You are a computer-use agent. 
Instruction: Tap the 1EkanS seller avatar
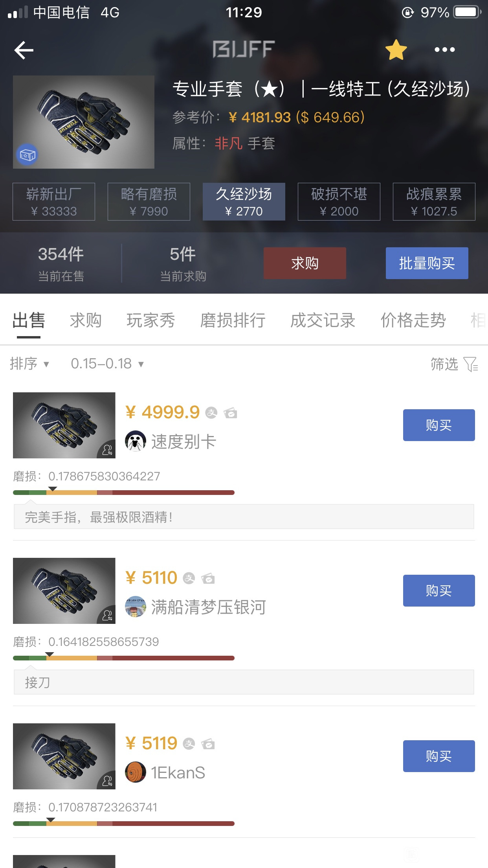click(x=136, y=772)
